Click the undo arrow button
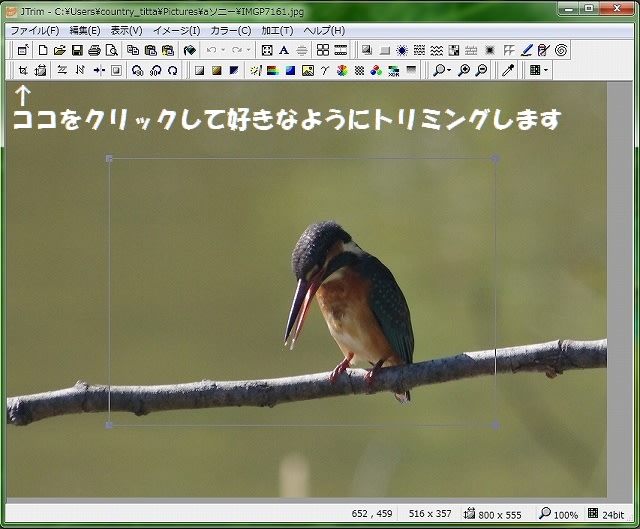Viewport: 640px width, 529px height. (x=211, y=50)
